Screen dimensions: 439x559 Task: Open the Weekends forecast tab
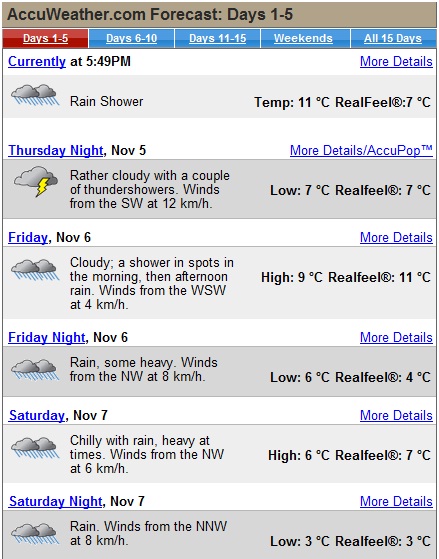pyautogui.click(x=303, y=39)
